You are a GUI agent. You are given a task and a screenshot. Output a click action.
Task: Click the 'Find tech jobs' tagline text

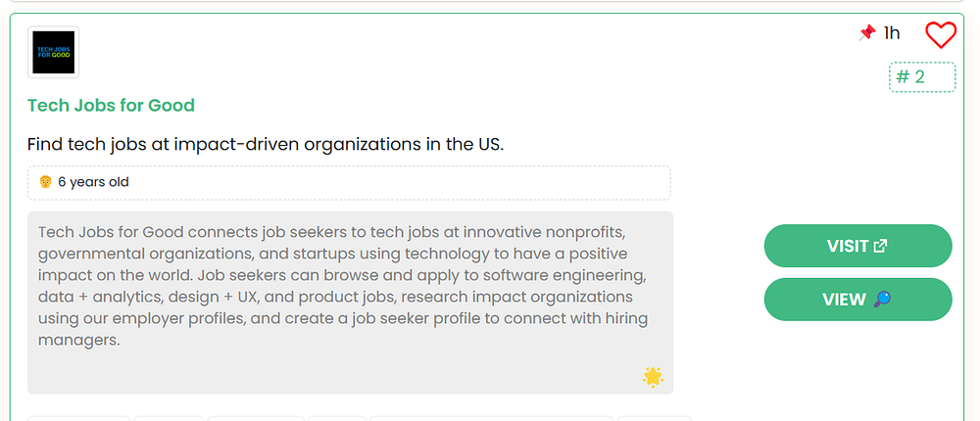tap(266, 145)
